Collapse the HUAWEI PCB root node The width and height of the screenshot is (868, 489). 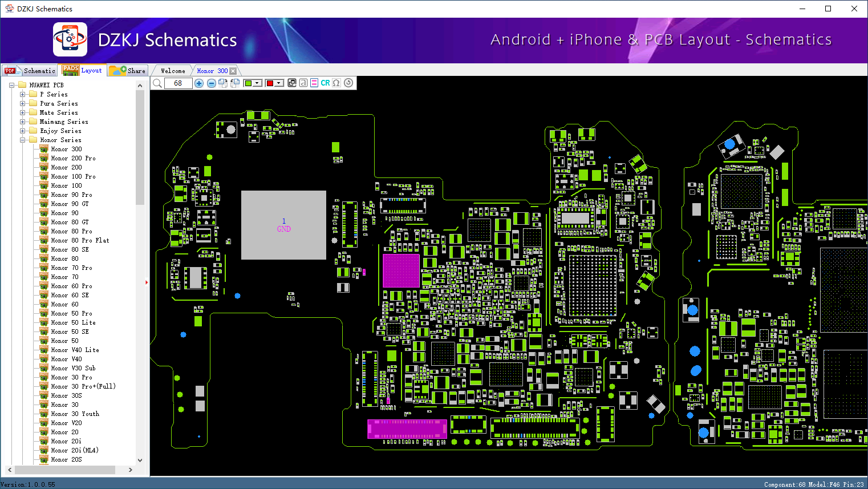(11, 85)
